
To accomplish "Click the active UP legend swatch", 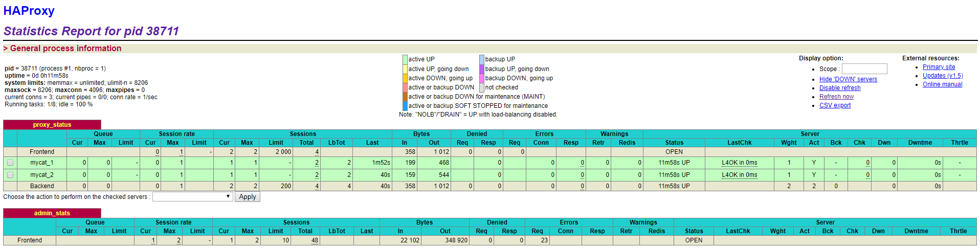I will tap(405, 59).
